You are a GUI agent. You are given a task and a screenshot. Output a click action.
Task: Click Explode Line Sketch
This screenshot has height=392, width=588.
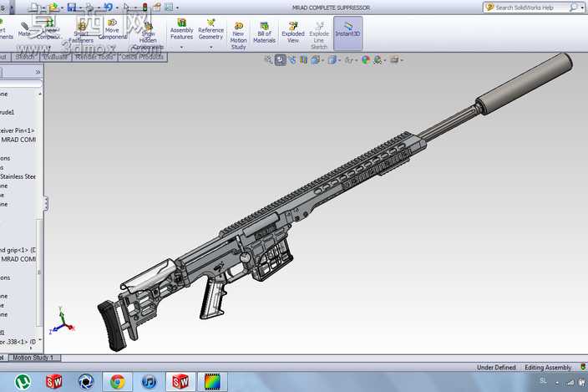[x=319, y=36]
